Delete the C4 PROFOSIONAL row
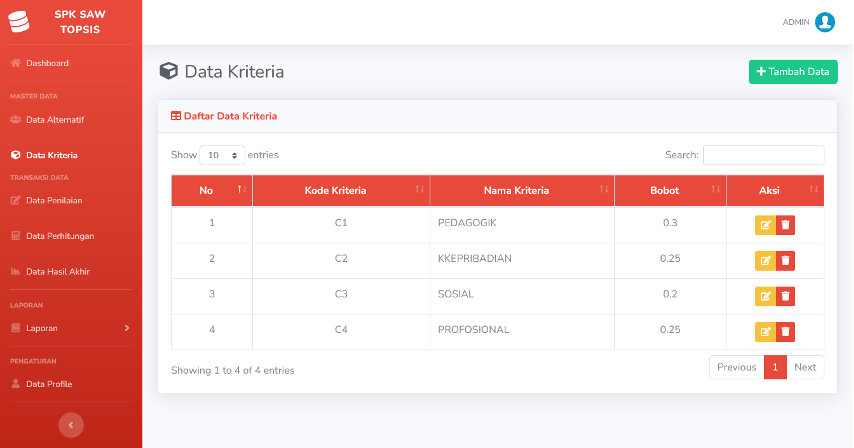 pos(785,332)
